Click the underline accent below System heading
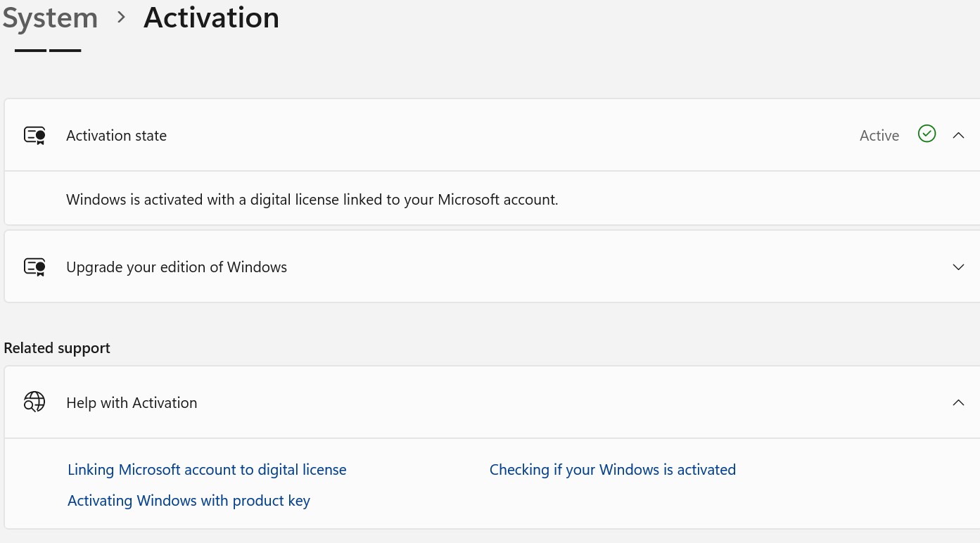This screenshot has width=980, height=543. (47, 49)
